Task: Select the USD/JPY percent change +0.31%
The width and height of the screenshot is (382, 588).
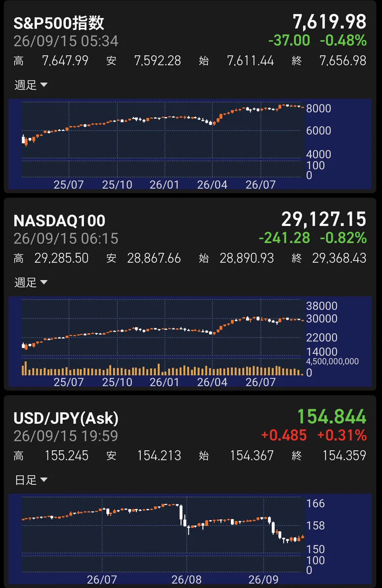Action: click(342, 435)
